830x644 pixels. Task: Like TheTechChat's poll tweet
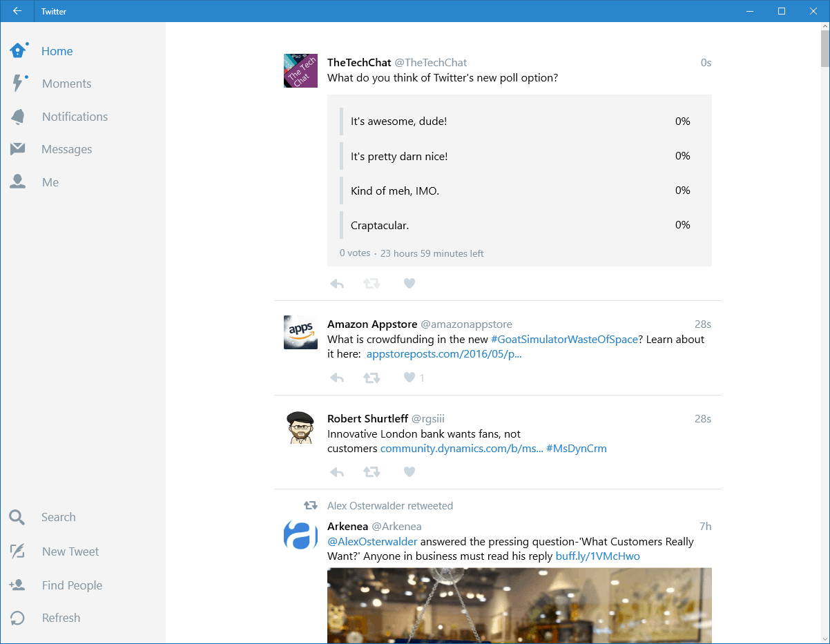(x=409, y=283)
